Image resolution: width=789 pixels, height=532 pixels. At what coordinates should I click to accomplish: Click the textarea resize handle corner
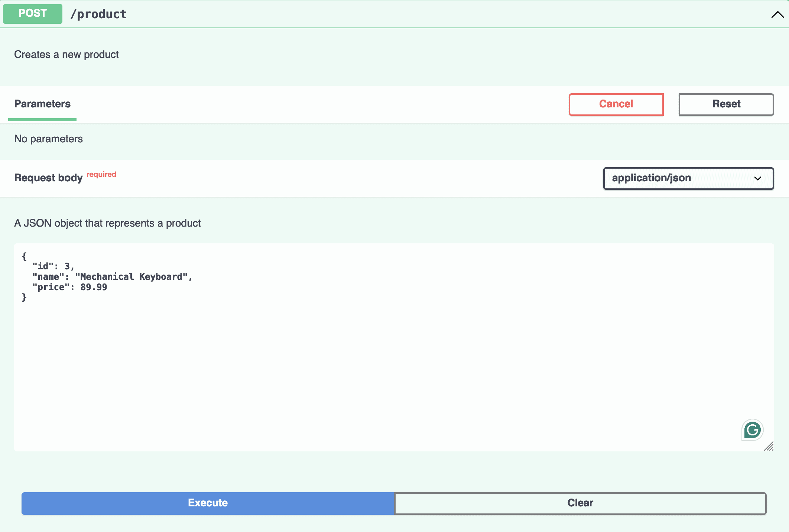coord(769,446)
